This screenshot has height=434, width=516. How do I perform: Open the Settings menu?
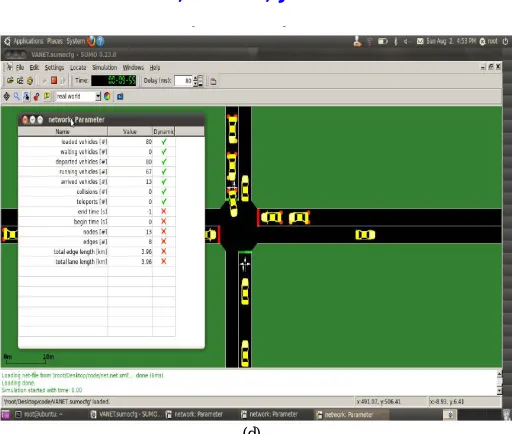[54, 68]
